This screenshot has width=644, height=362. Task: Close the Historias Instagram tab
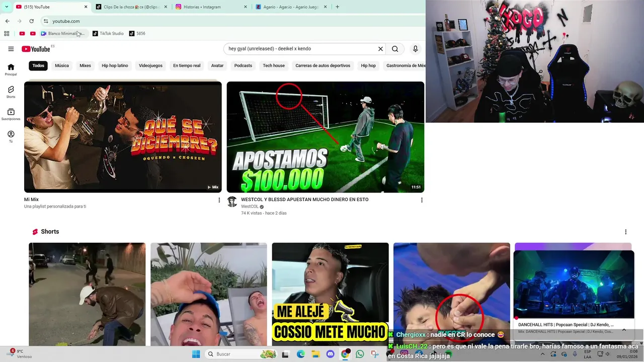point(246,7)
